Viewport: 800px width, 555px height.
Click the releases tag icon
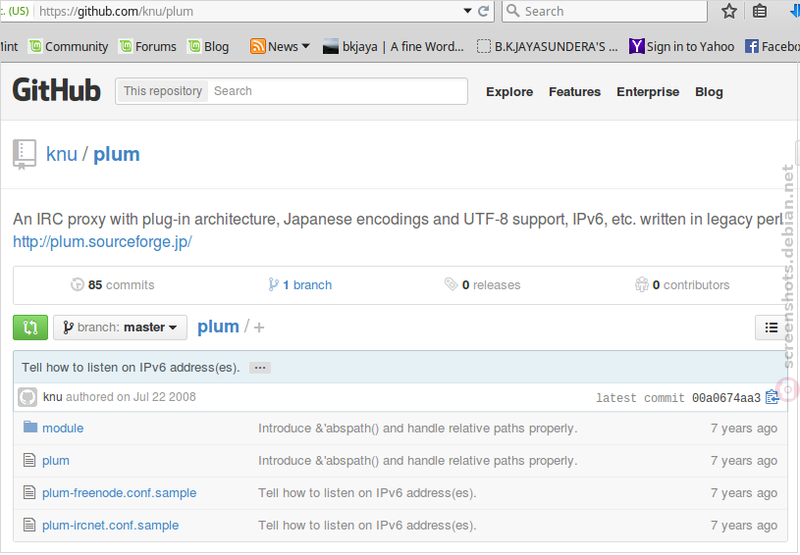pos(451,284)
